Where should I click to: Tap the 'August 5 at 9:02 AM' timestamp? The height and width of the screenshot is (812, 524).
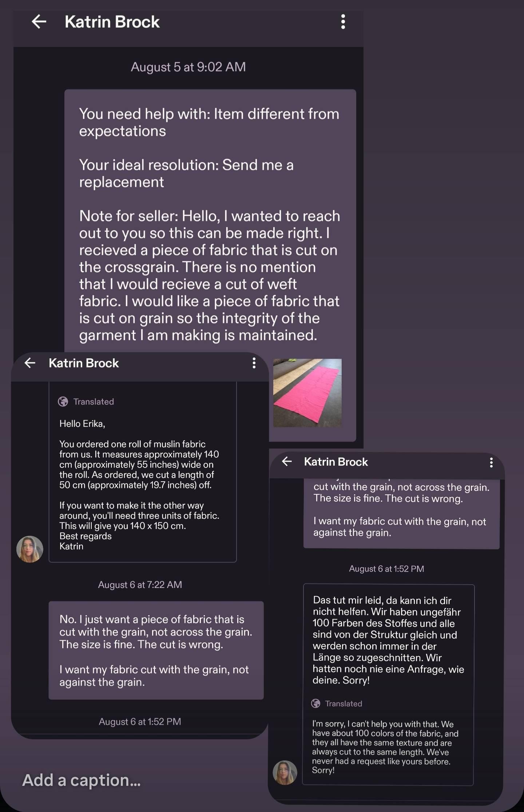[188, 67]
